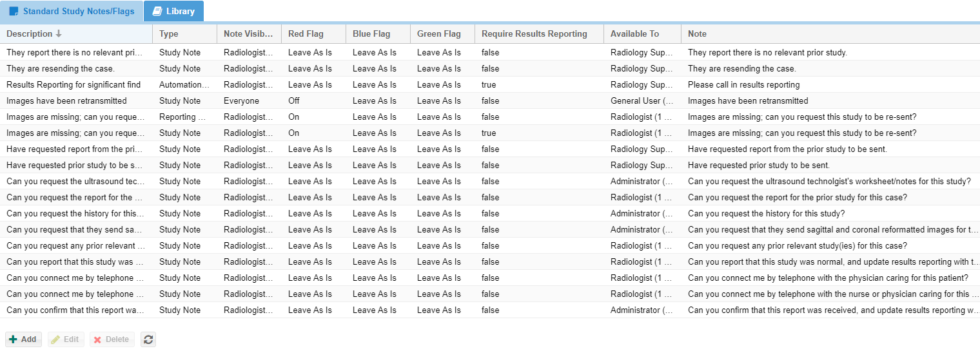Viewport: 980px width, 351px height.
Task: Select 'Results Reporting for significant find' row
Action: tap(490, 84)
